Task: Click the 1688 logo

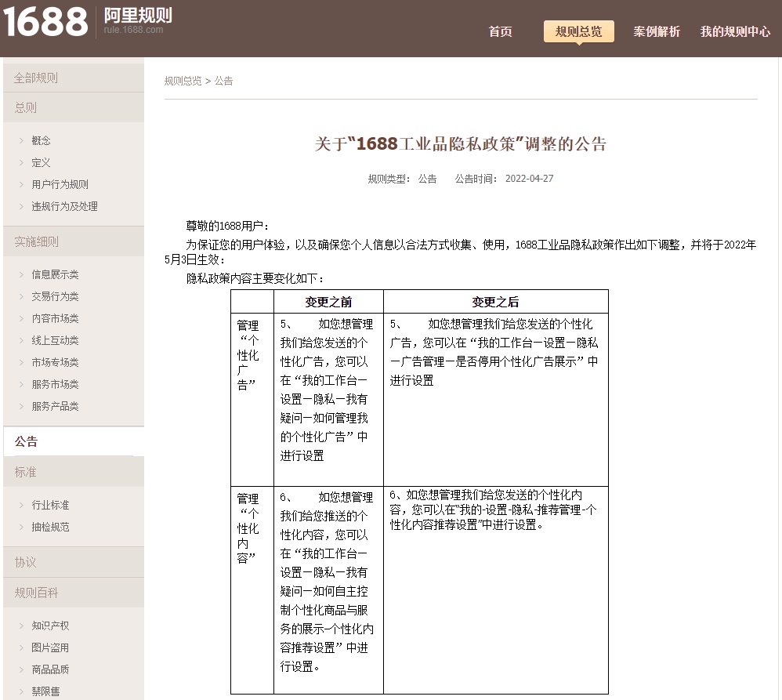Action: 45,22
